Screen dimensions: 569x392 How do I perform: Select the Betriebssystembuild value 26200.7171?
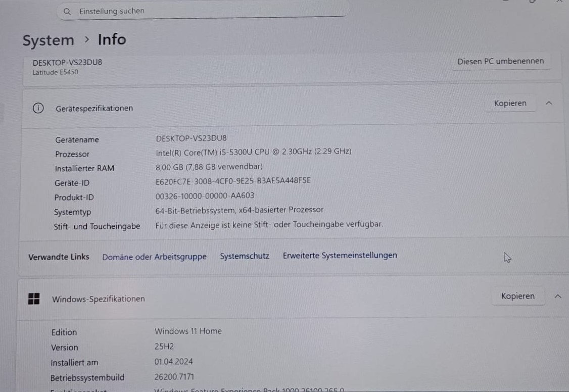[x=174, y=377]
